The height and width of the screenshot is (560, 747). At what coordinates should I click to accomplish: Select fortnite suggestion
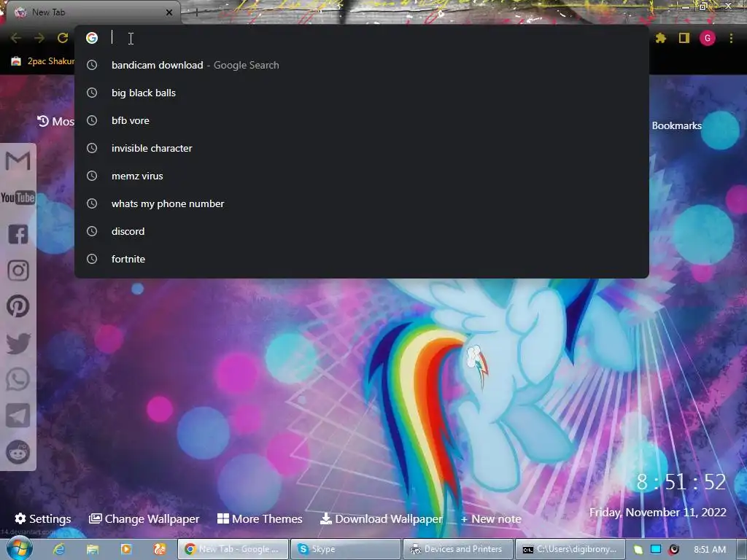362,259
